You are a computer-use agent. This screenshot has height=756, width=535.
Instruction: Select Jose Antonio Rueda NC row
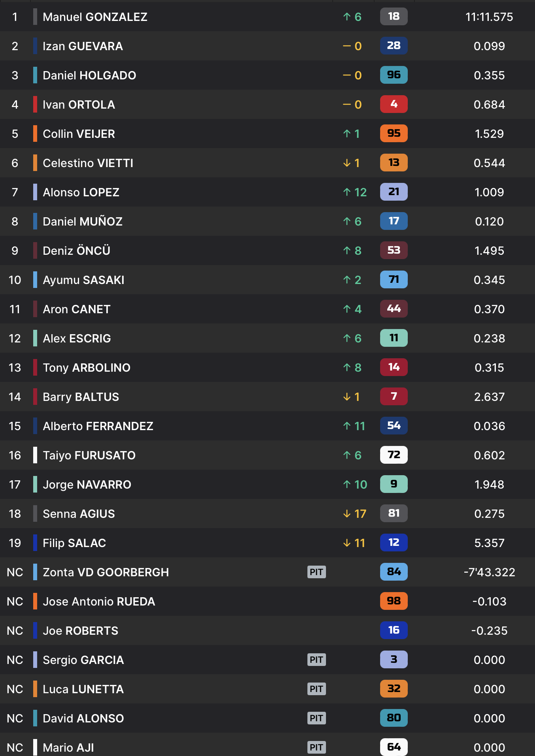pyautogui.click(x=99, y=602)
